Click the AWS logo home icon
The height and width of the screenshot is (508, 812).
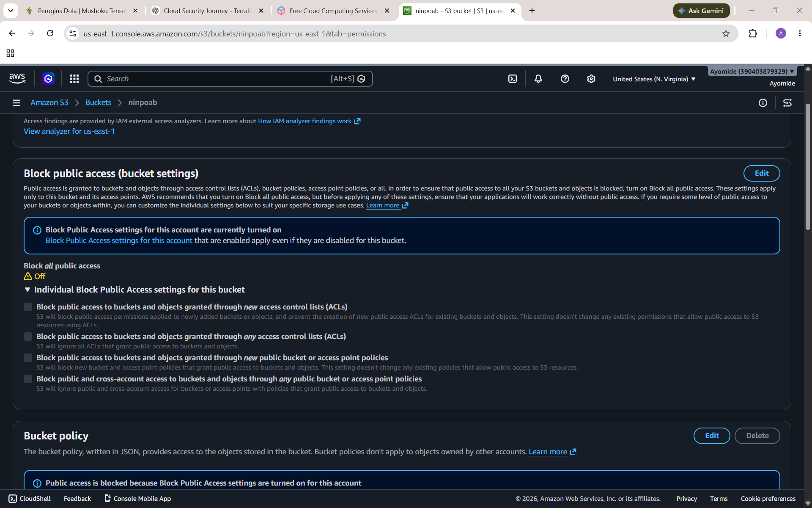[x=17, y=79]
